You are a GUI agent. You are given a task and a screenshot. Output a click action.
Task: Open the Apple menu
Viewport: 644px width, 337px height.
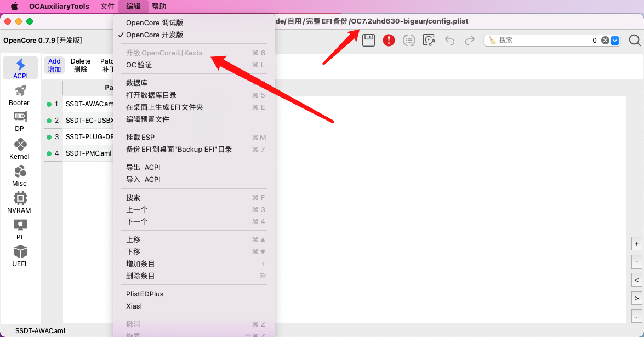[x=14, y=6]
